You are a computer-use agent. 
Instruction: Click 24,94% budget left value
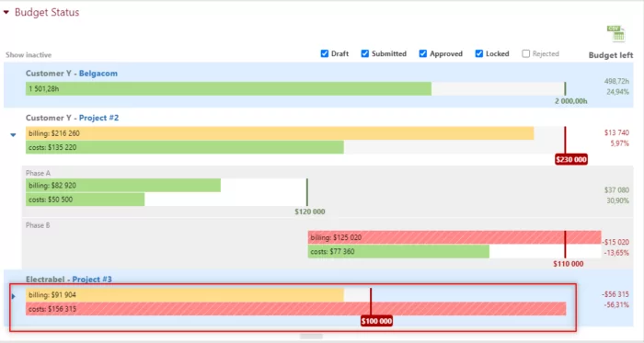617,92
